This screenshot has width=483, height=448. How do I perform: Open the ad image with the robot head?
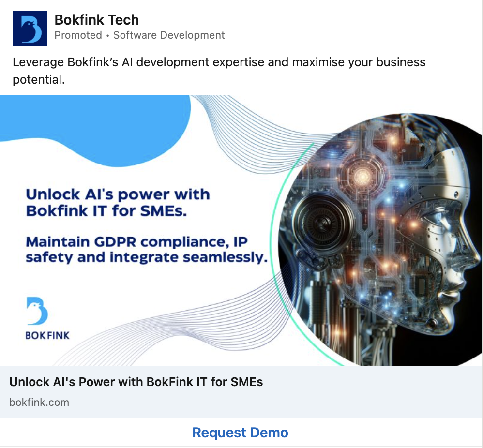click(x=241, y=230)
